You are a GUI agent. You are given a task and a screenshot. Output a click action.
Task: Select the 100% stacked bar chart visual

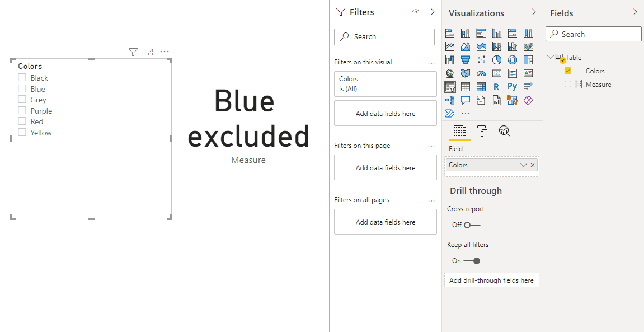point(512,33)
